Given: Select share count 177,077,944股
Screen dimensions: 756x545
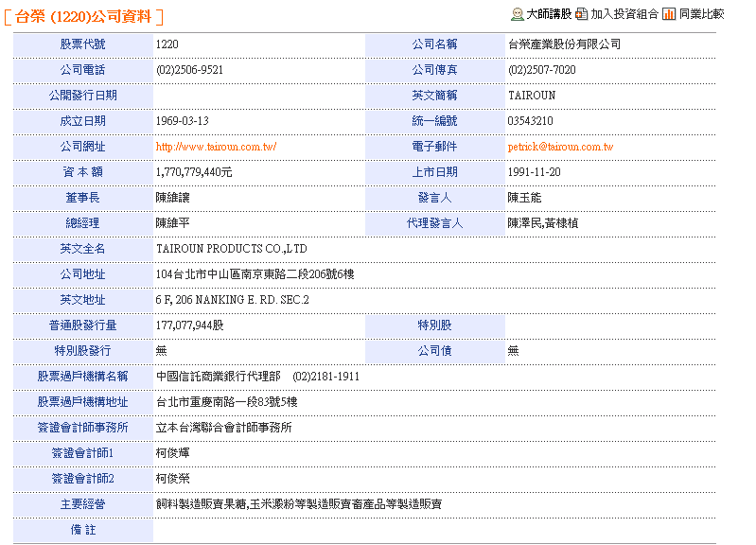Looking at the screenshot, I should pos(189,325).
